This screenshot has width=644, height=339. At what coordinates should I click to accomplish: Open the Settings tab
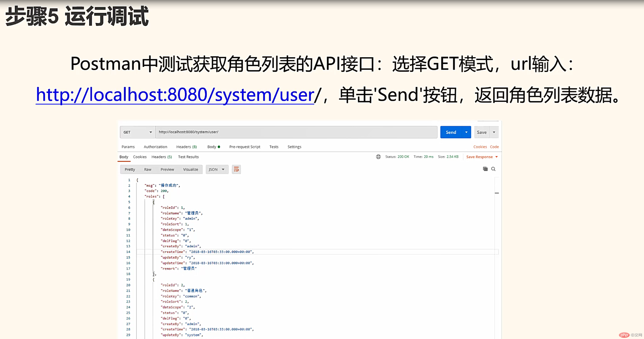pyautogui.click(x=294, y=147)
